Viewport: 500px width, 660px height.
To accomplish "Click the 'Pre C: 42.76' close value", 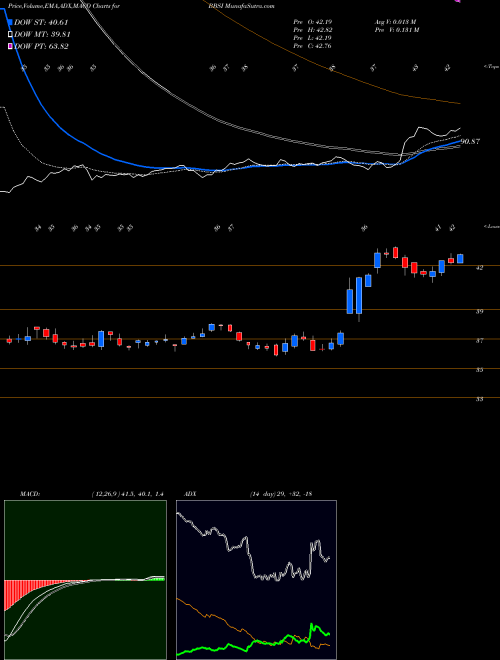I will click(x=312, y=46).
